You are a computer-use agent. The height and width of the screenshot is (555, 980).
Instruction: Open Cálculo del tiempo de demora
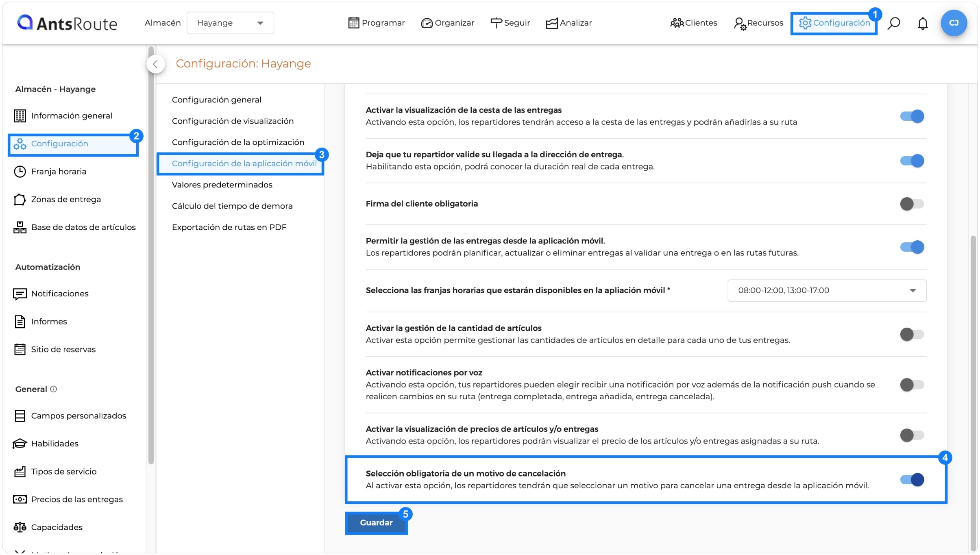point(232,206)
